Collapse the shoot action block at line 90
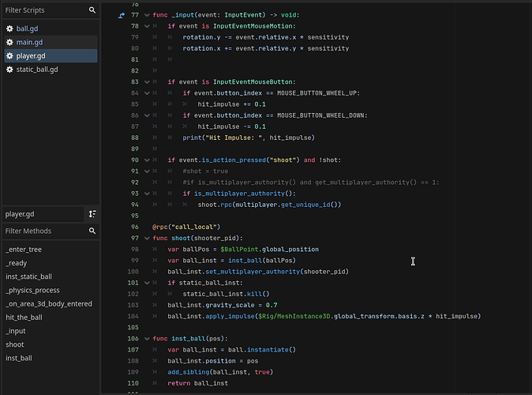Screen dimensions: 532x395 [147, 160]
